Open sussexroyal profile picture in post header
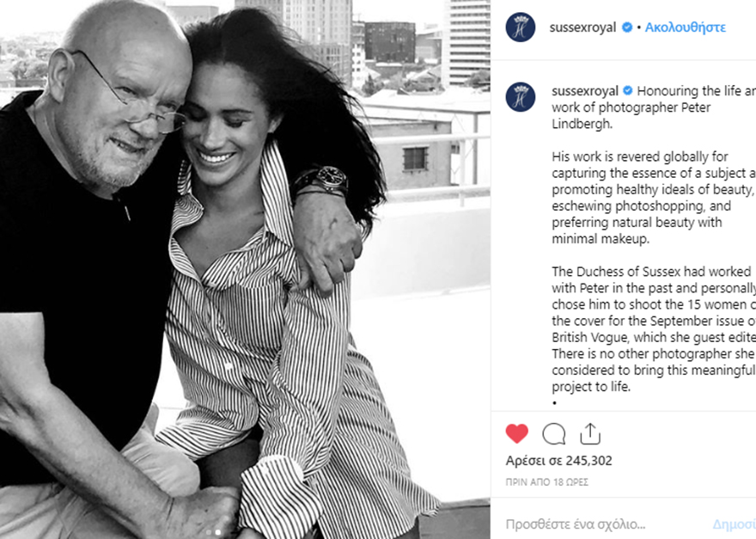The height and width of the screenshot is (539, 756). coord(521,27)
